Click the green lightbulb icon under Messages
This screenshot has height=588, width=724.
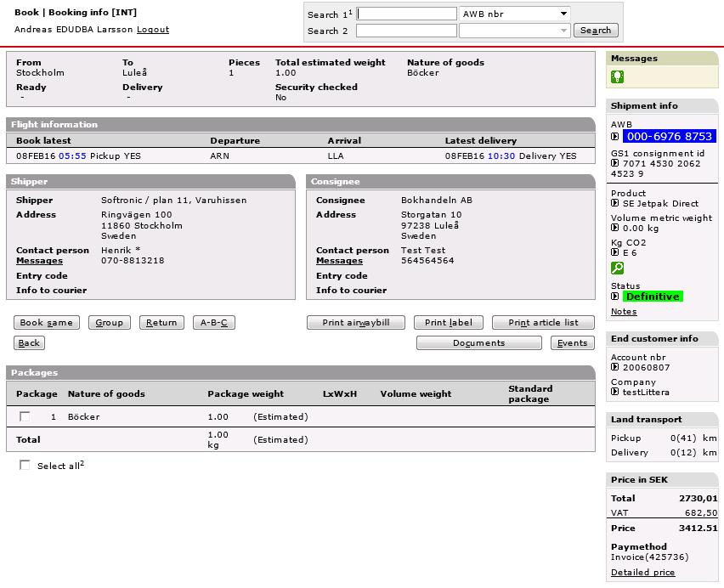[x=617, y=76]
